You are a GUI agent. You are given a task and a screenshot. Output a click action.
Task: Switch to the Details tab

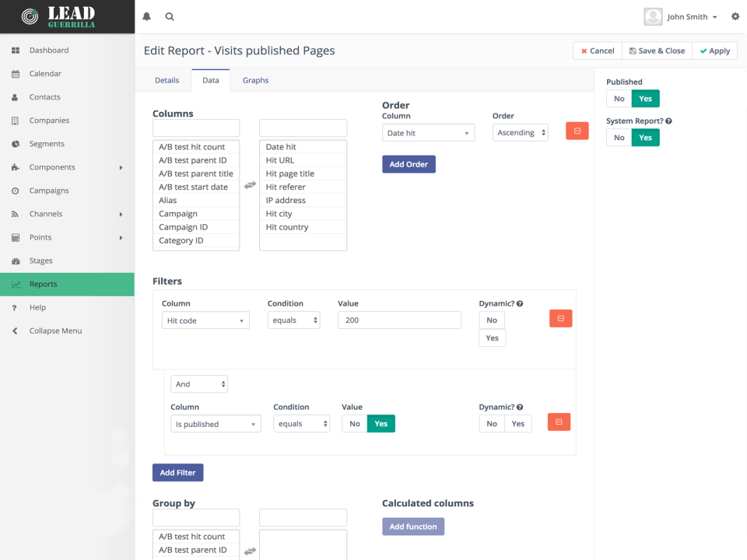click(167, 80)
